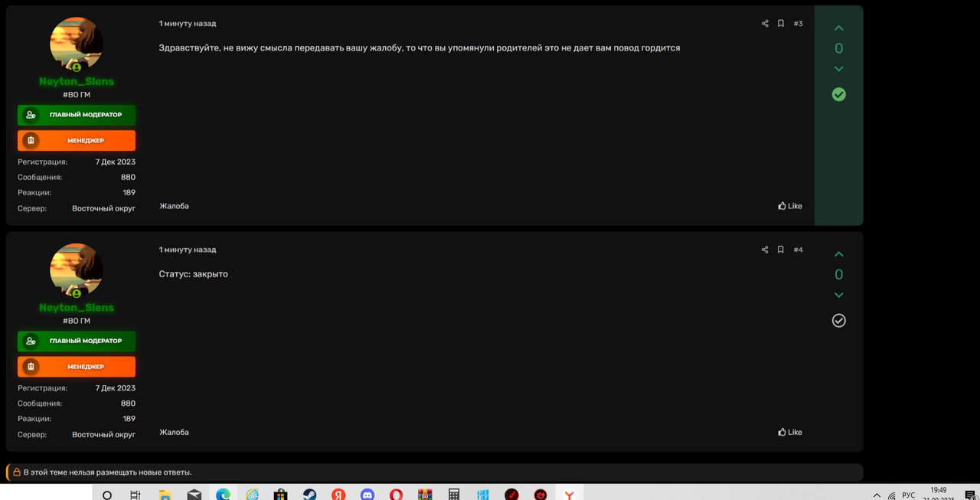Image resolution: width=980 pixels, height=500 pixels.
Task: Open Mail app from taskbar
Action: (x=194, y=495)
